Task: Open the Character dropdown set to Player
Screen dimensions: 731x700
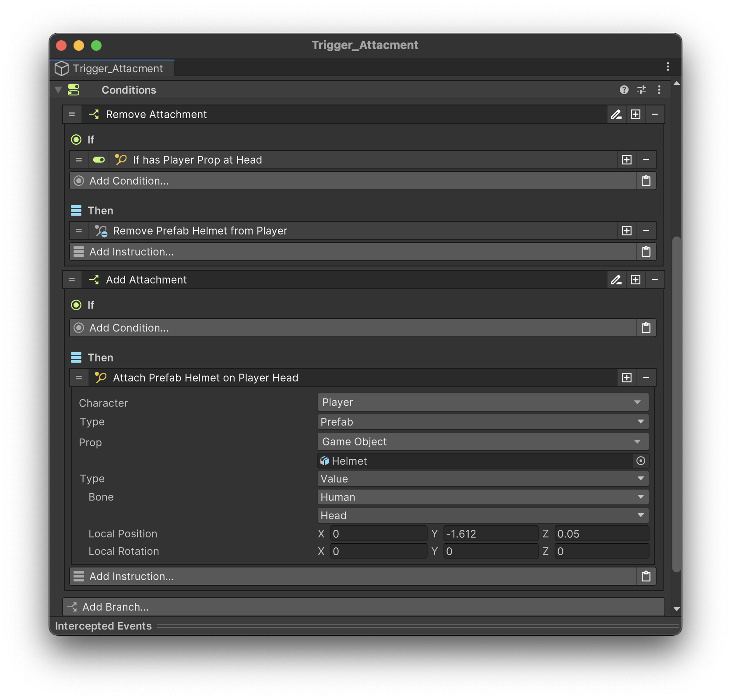Action: pos(482,402)
